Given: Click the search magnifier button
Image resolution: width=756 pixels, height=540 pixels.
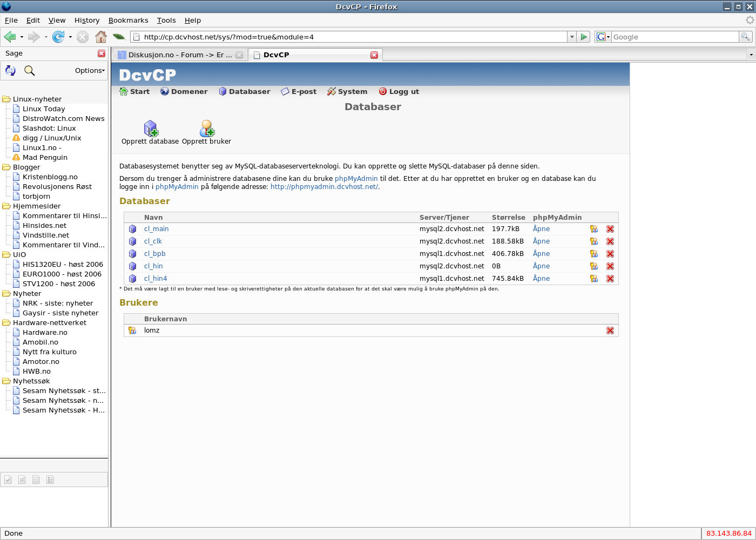Looking at the screenshot, I should [745, 37].
